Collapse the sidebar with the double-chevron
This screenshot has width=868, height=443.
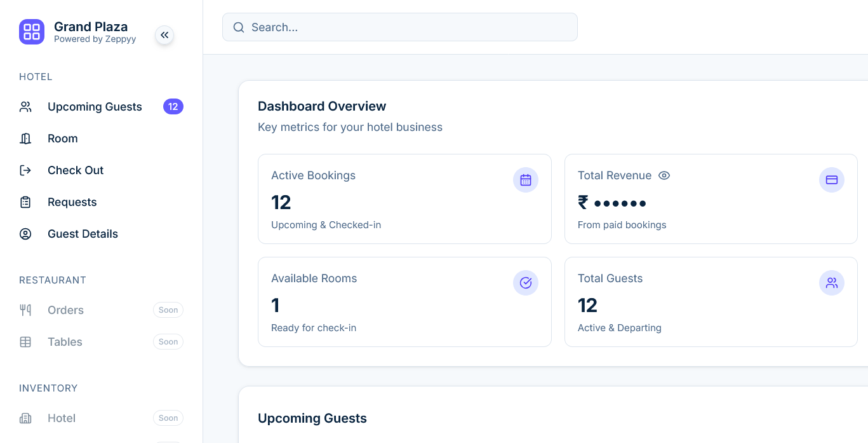click(164, 35)
